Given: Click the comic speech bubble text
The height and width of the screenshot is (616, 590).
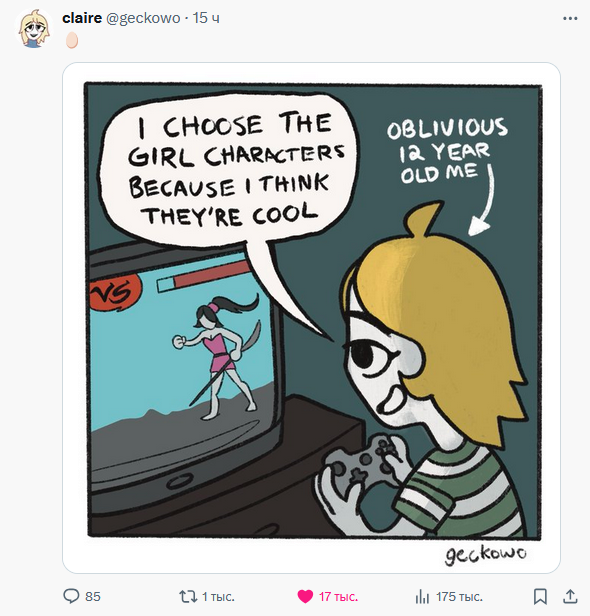Looking at the screenshot, I should (x=236, y=170).
